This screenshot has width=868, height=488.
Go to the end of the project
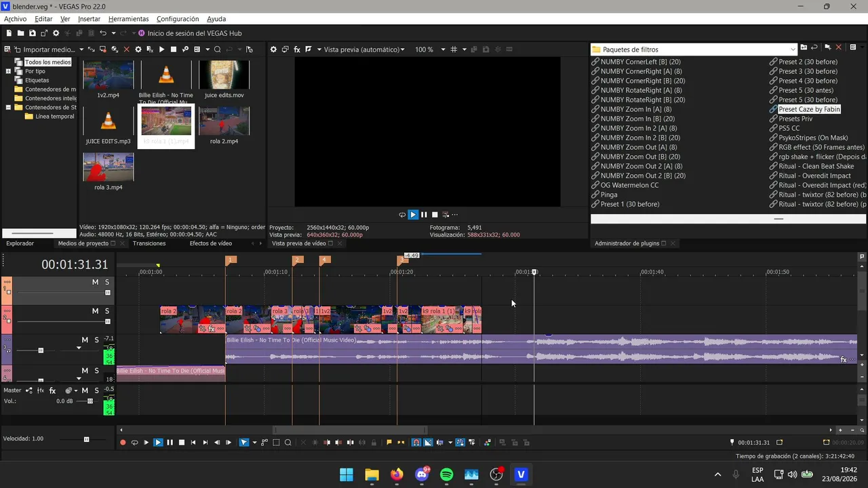(205, 443)
